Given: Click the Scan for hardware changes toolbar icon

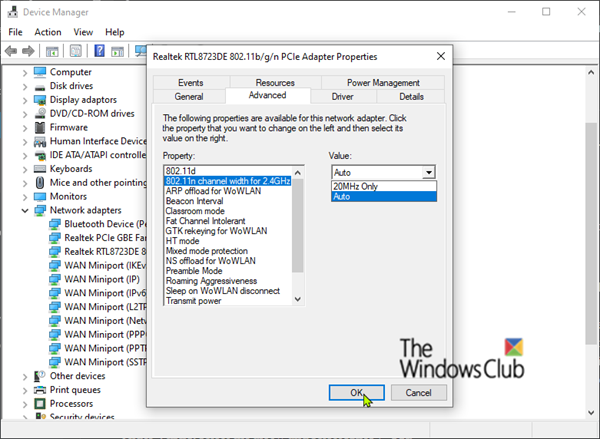Looking at the screenshot, I should (x=141, y=51).
